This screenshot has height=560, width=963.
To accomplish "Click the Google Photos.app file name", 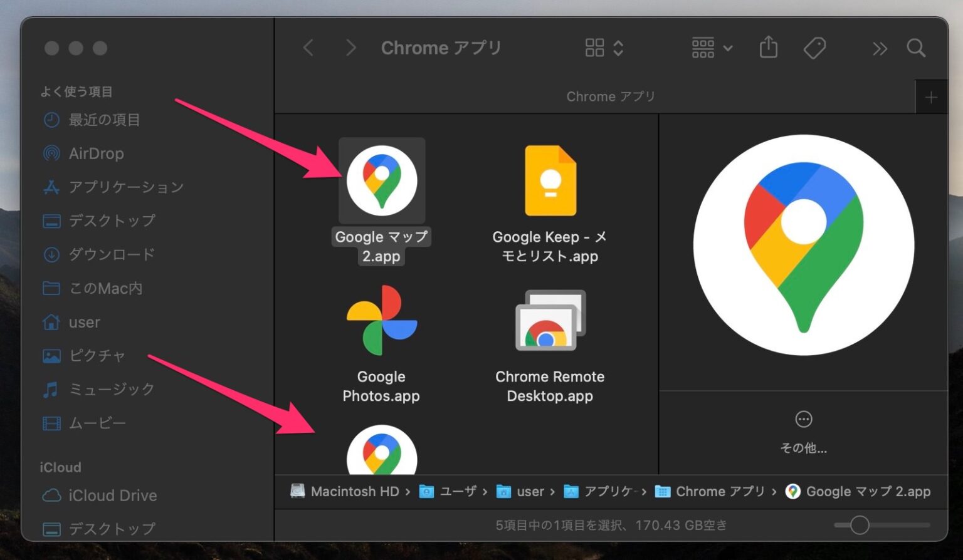I will [x=381, y=386].
